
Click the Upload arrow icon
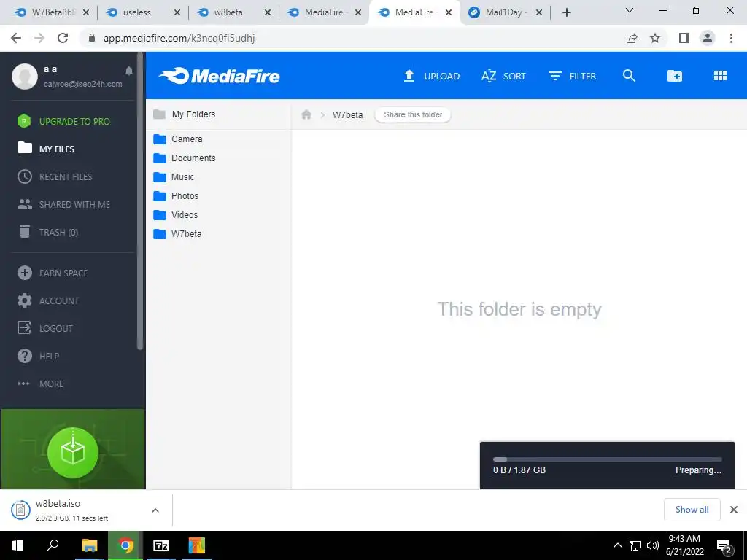[x=409, y=76]
